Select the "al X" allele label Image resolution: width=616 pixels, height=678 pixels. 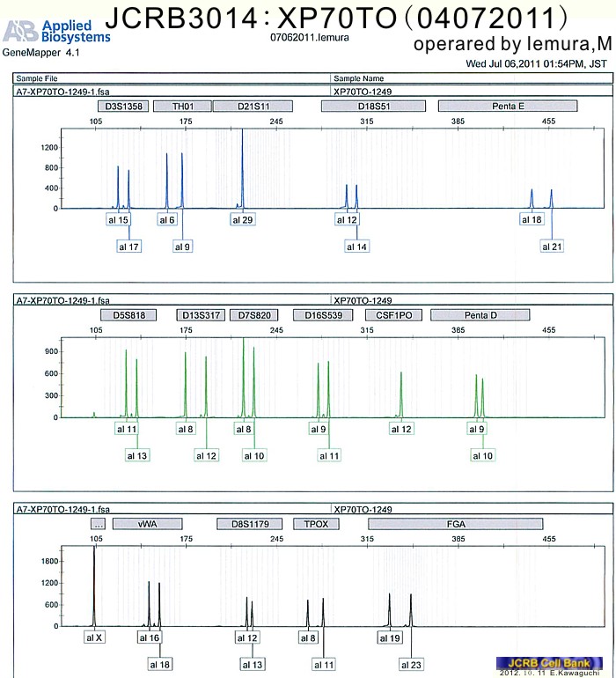click(95, 637)
